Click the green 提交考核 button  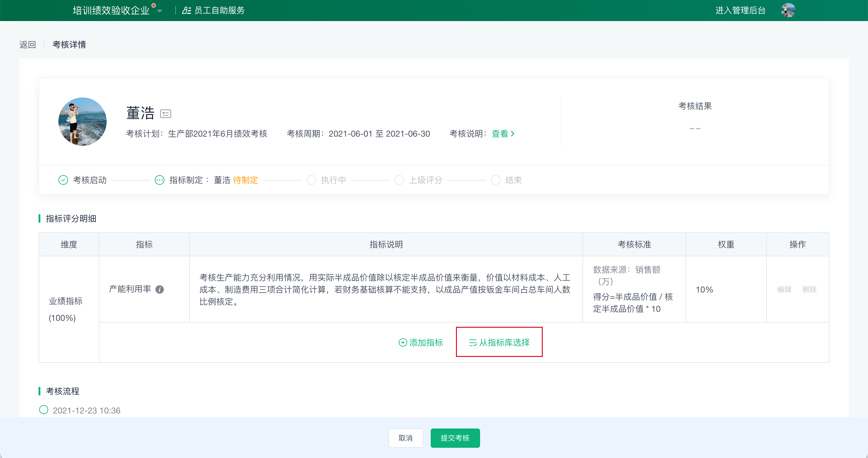(x=455, y=438)
